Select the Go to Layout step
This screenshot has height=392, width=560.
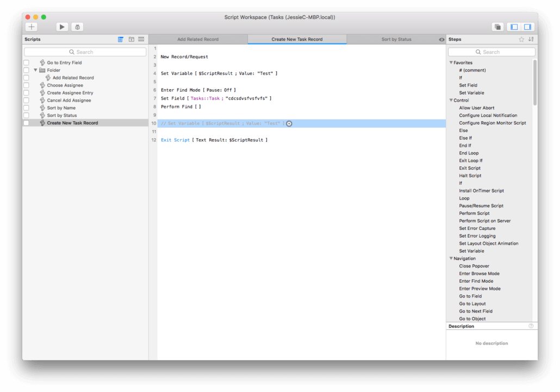pos(472,304)
